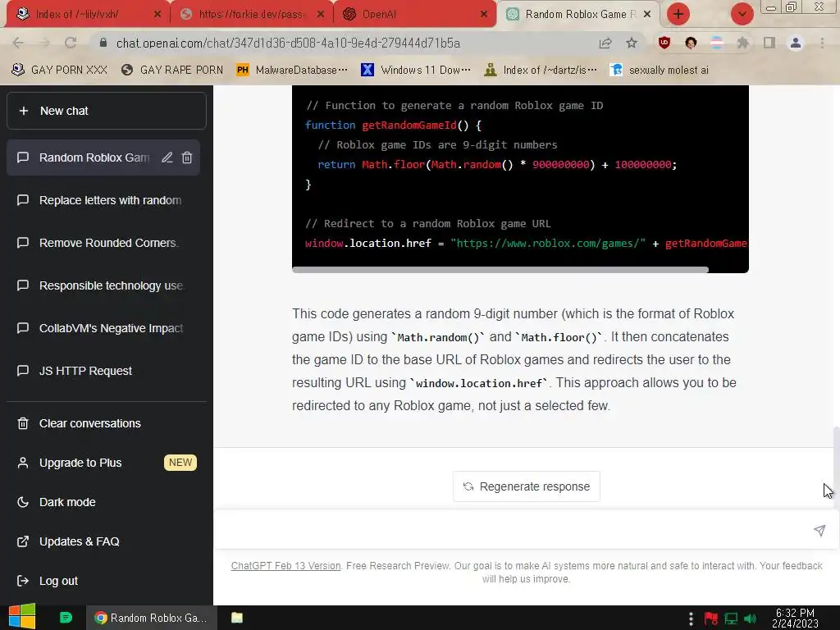Open Remove Rounded Corners chat
The width and height of the screenshot is (840, 630).
(103, 243)
